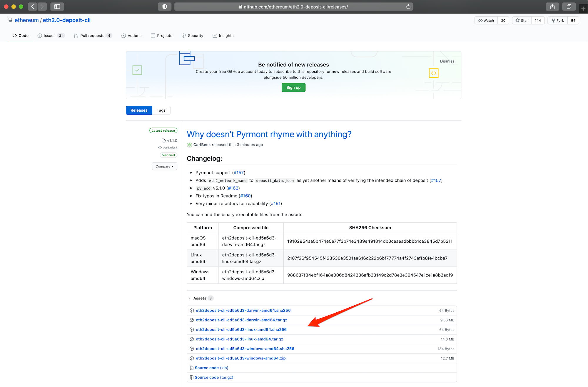The width and height of the screenshot is (588, 387).
Task: Open the Safari share icon
Action: tap(552, 6)
